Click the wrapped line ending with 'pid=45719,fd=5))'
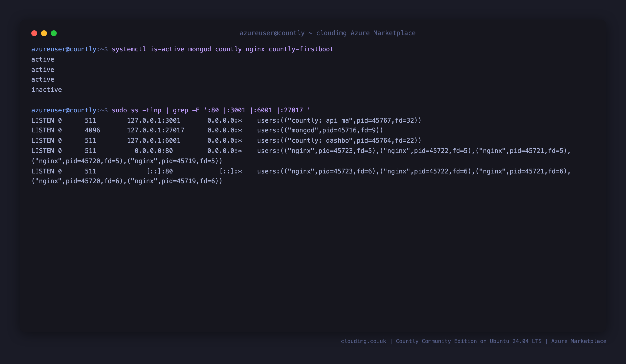This screenshot has width=626, height=364. click(x=127, y=161)
